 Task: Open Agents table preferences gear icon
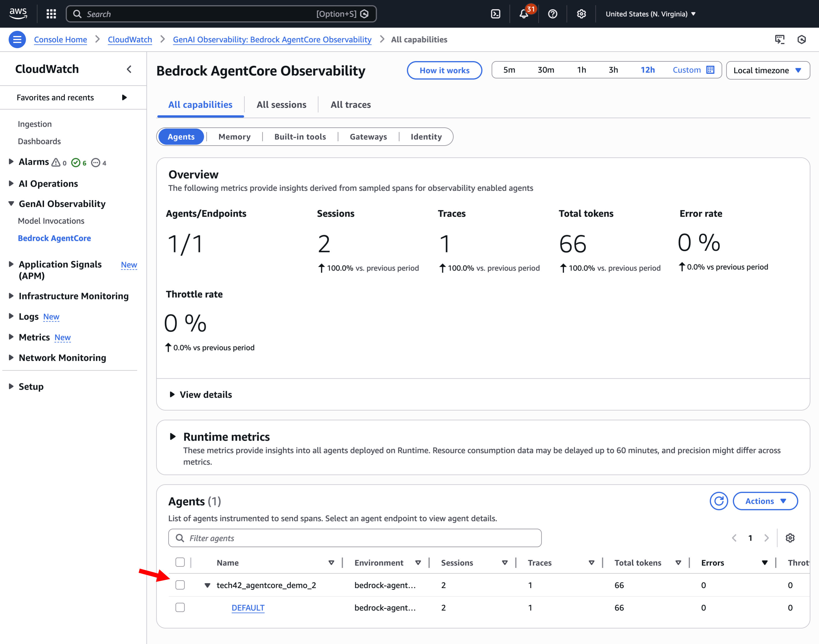tap(790, 538)
